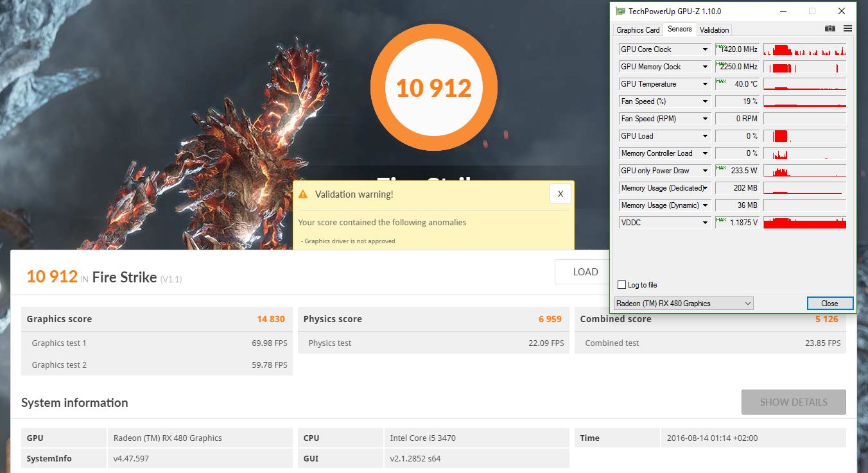Close the validation warning with X
The height and width of the screenshot is (473, 868).
click(560, 194)
